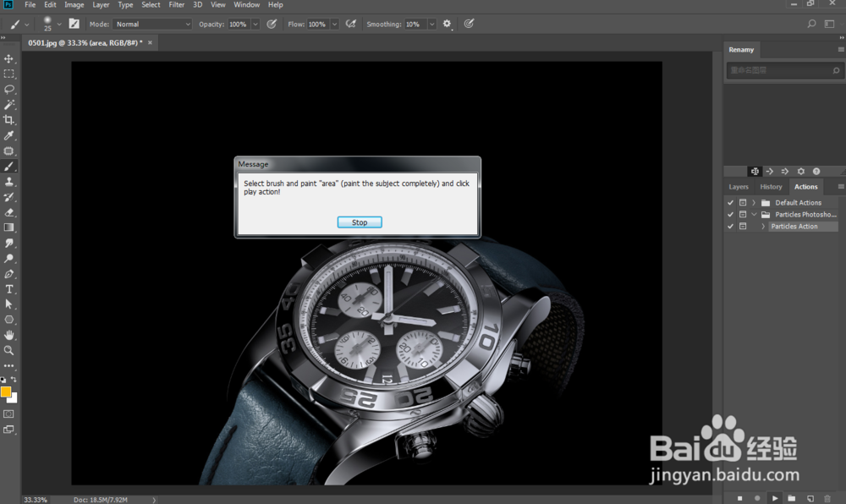Viewport: 846px width, 504px height.
Task: Open the Flow slider dropdown
Action: click(x=334, y=25)
